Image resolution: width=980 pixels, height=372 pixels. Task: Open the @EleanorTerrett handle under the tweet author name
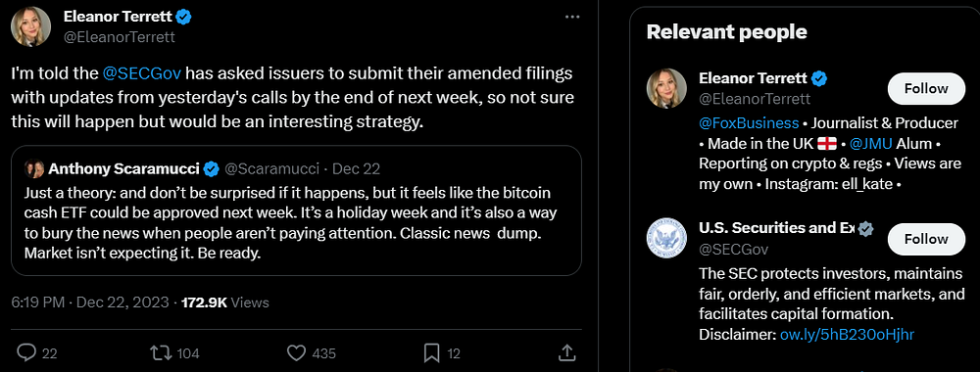120,37
